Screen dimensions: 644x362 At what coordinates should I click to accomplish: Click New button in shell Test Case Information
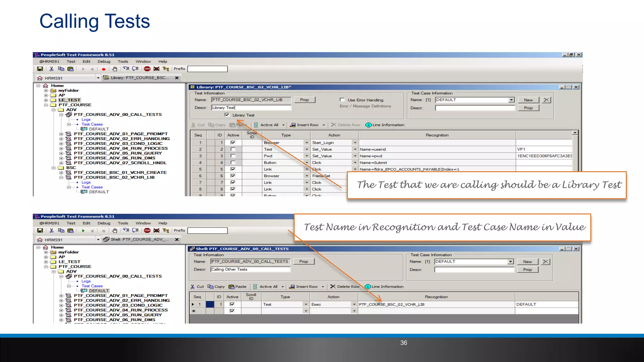point(527,262)
